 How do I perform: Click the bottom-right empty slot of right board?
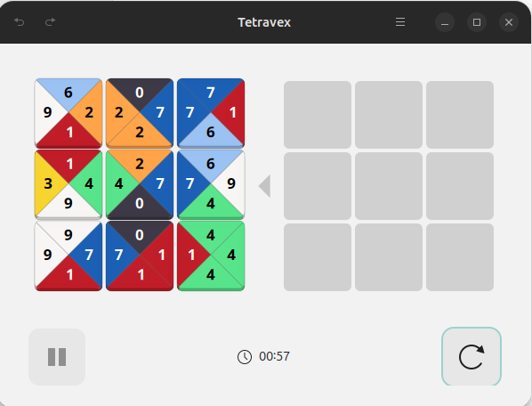(460, 257)
